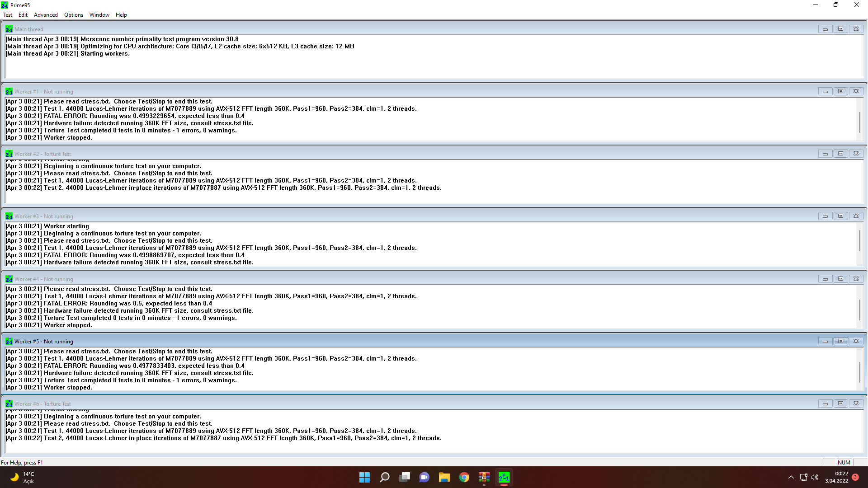The height and width of the screenshot is (488, 868).
Task: Click the Worker #3 window icon
Action: pos(9,216)
